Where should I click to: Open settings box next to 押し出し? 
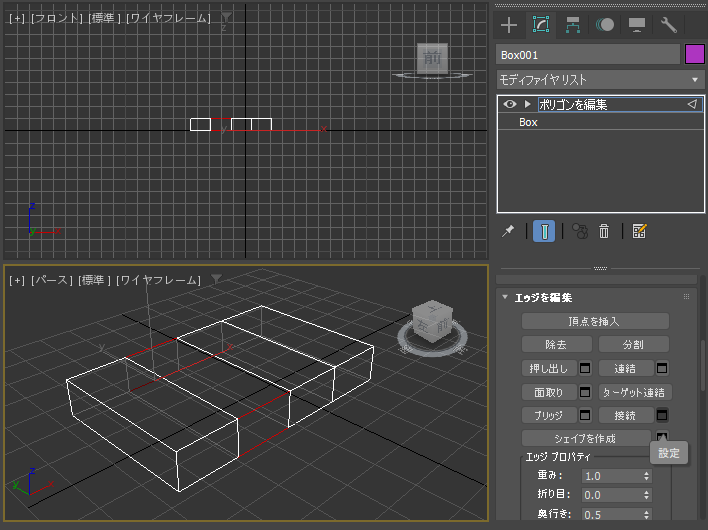(586, 368)
